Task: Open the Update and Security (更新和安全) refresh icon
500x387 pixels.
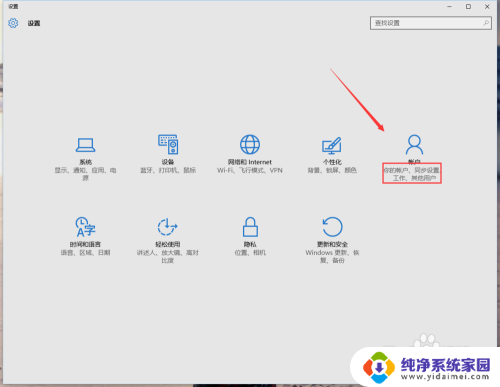Action: click(332, 227)
